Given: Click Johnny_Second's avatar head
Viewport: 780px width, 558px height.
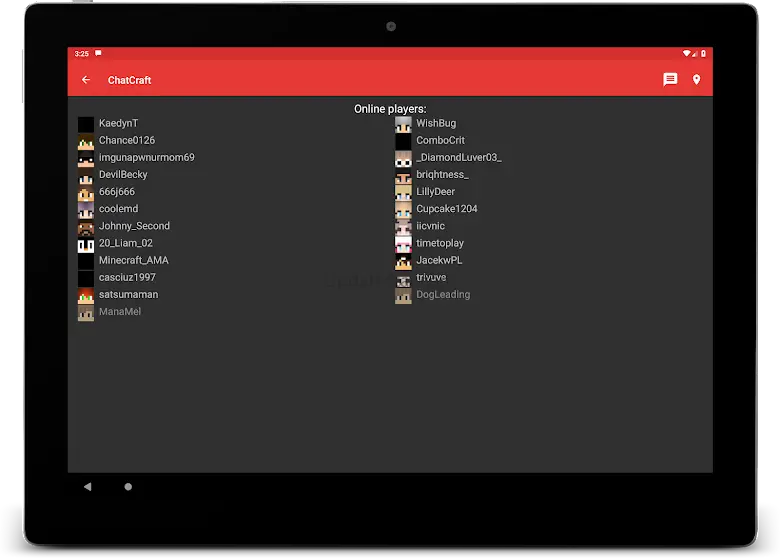Looking at the screenshot, I should 86,227.
